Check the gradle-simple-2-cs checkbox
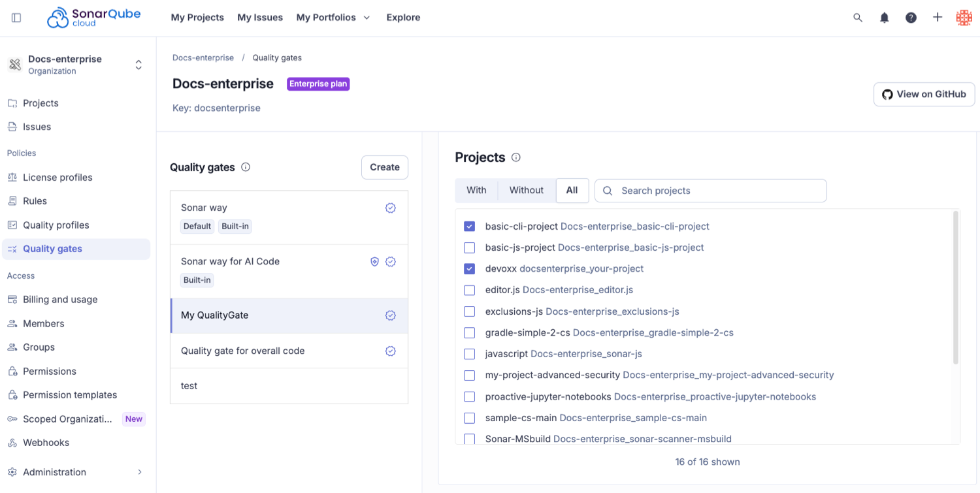Image resolution: width=980 pixels, height=493 pixels. (x=469, y=332)
